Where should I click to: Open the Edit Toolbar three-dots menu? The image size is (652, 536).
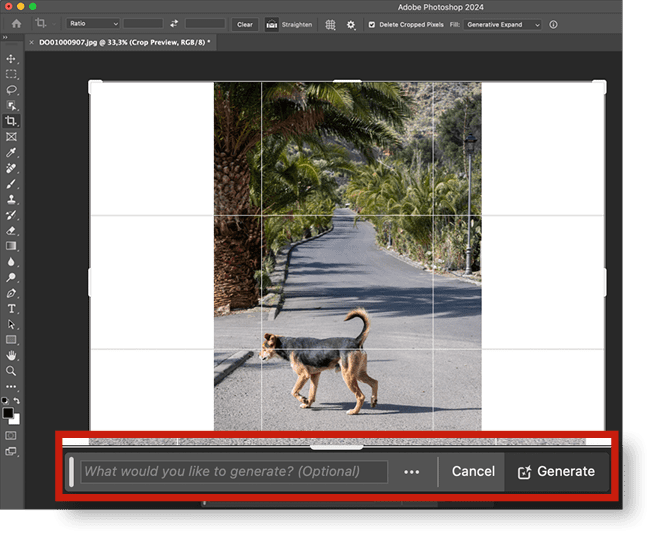click(11, 387)
